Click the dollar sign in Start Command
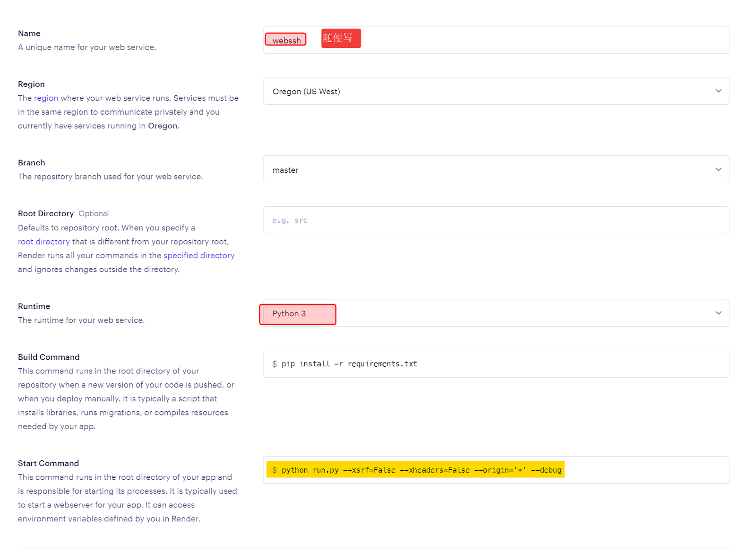The image size is (756, 550). click(275, 470)
